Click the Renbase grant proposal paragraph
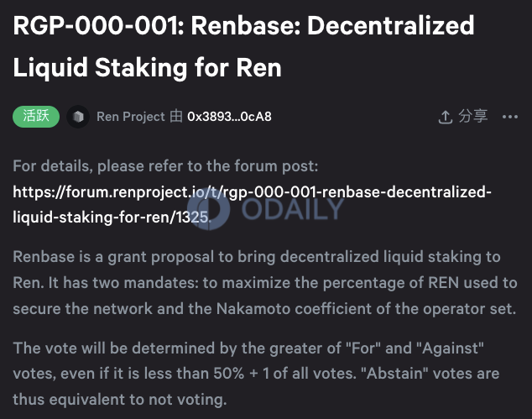Screen dimensions: 532x419 click(265, 282)
